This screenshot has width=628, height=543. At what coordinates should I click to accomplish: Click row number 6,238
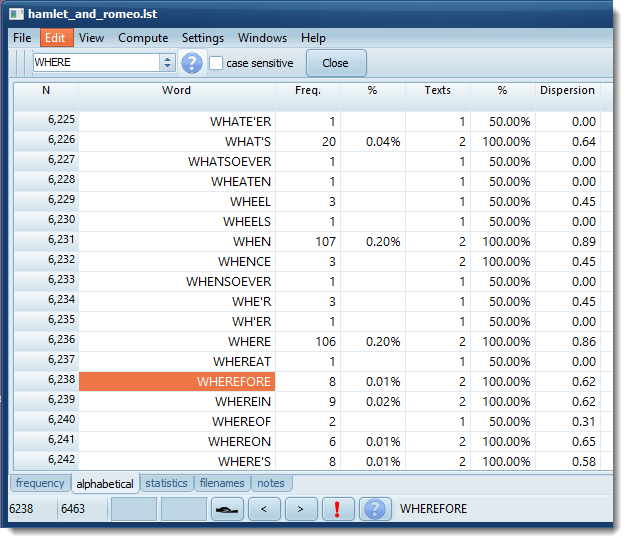click(61, 379)
